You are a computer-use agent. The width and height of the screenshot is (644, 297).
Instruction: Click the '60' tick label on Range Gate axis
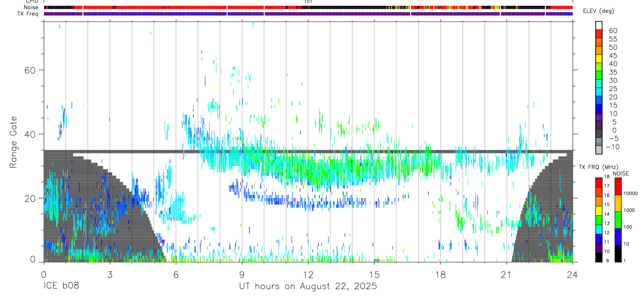tap(31, 70)
